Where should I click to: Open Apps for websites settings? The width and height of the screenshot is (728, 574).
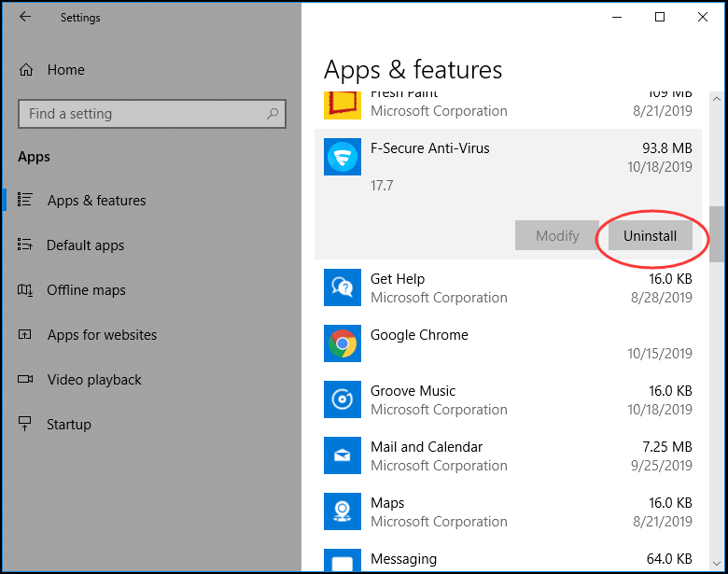point(102,335)
